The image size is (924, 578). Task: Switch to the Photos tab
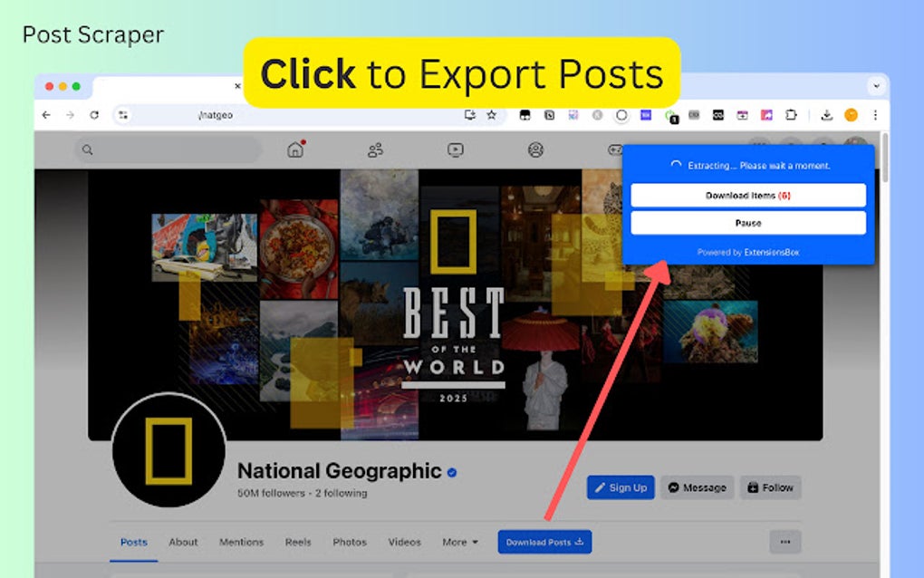pyautogui.click(x=350, y=542)
